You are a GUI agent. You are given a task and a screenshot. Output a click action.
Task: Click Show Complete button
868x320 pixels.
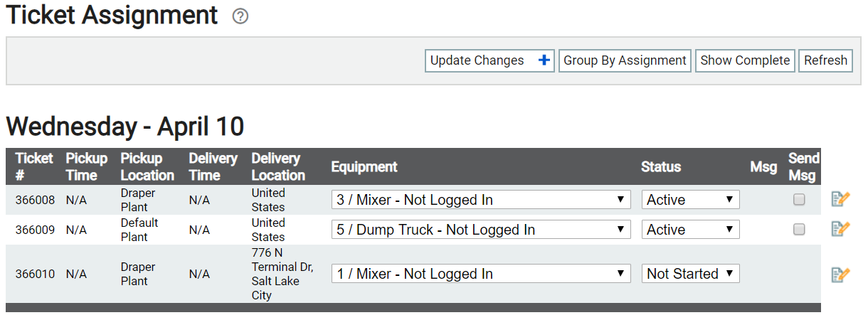click(745, 60)
